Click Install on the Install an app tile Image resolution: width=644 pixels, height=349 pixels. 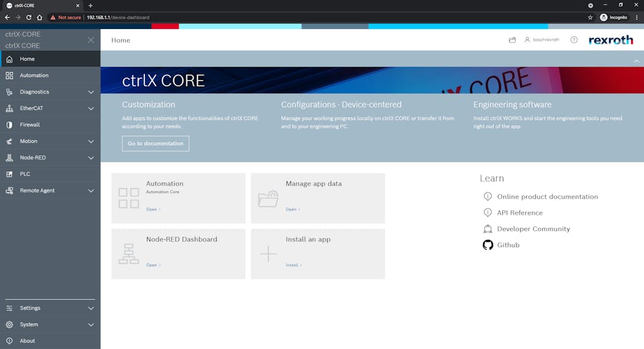pyautogui.click(x=293, y=265)
